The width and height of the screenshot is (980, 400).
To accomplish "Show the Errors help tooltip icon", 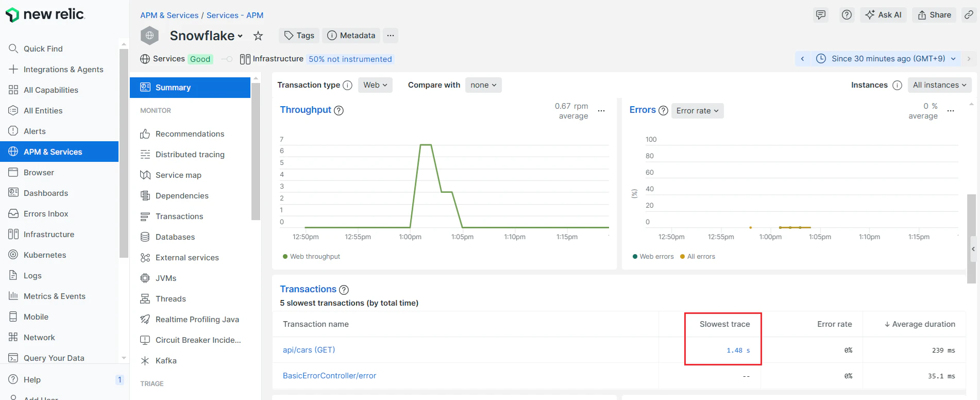I will click(663, 110).
